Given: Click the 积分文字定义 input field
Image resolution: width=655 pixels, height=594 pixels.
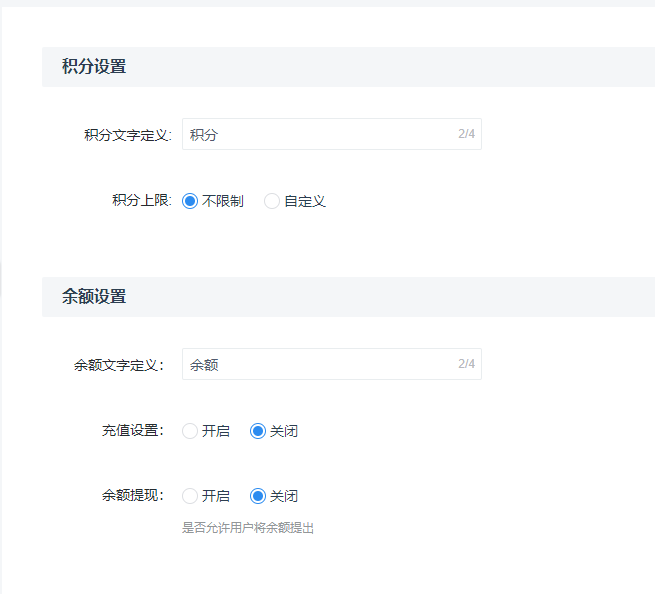Looking at the screenshot, I should (332, 134).
